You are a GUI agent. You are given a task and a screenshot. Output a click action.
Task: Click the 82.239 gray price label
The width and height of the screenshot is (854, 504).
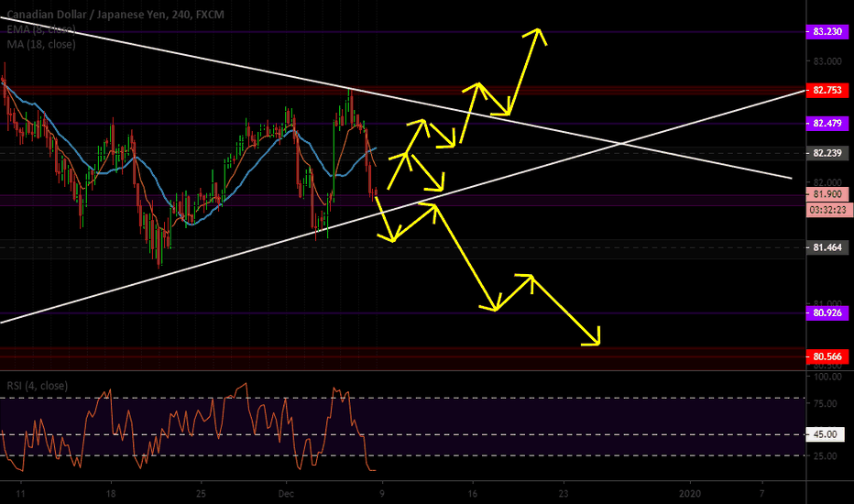(827, 154)
